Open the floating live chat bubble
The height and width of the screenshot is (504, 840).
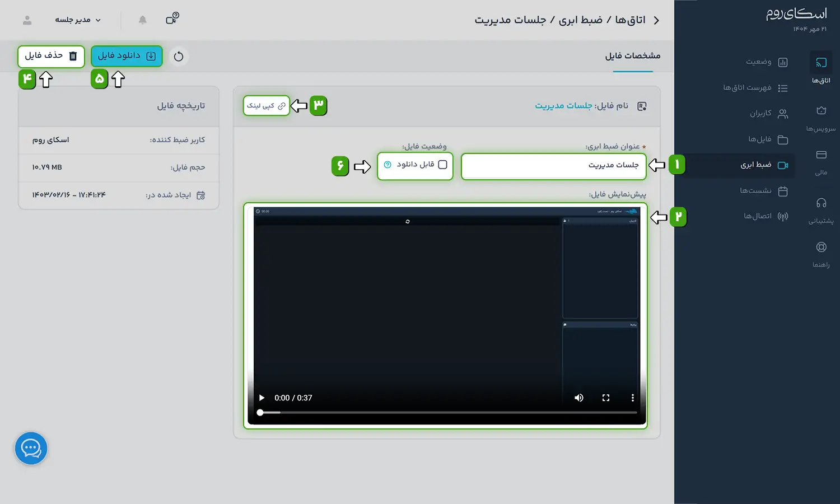(31, 448)
